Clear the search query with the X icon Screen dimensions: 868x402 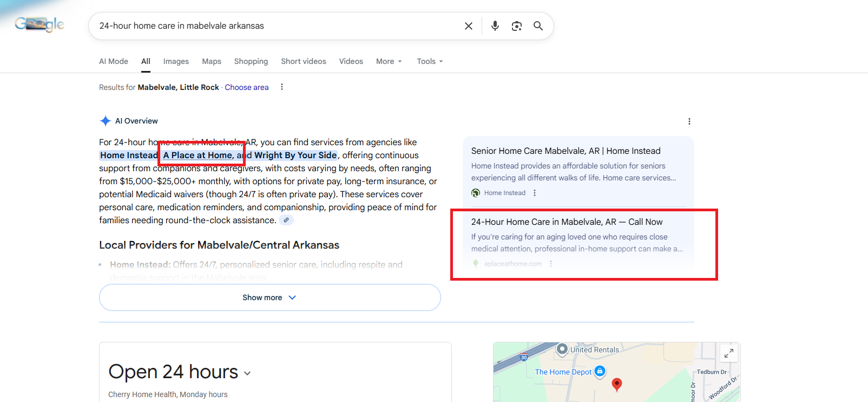click(469, 26)
